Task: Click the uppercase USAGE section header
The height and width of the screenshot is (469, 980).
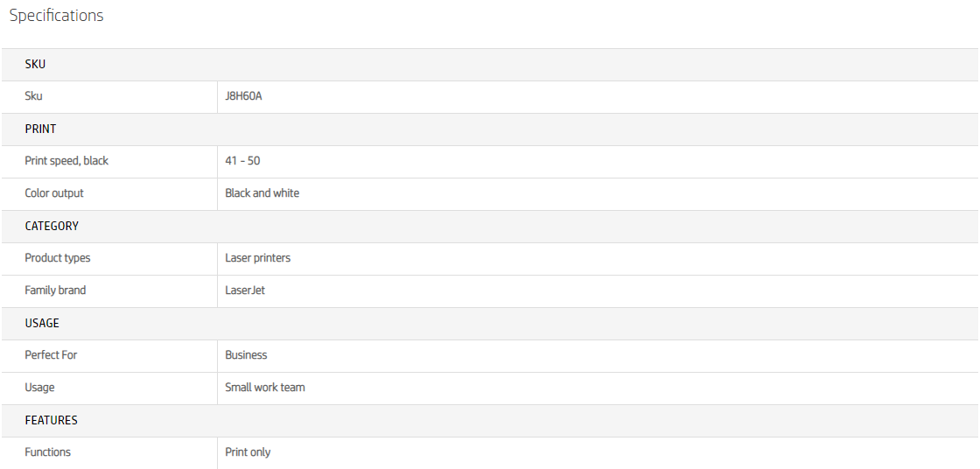Action: 42,323
